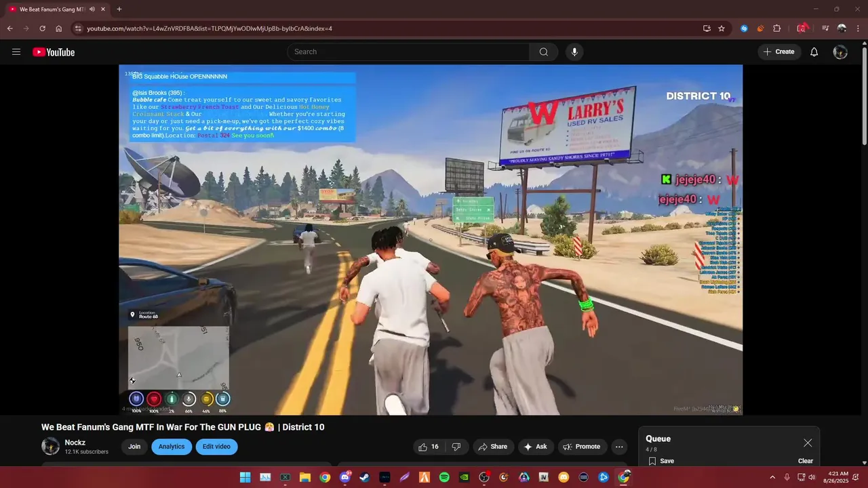Go to YouTube home via logo
Image resolution: width=868 pixels, height=488 pixels.
tap(54, 52)
